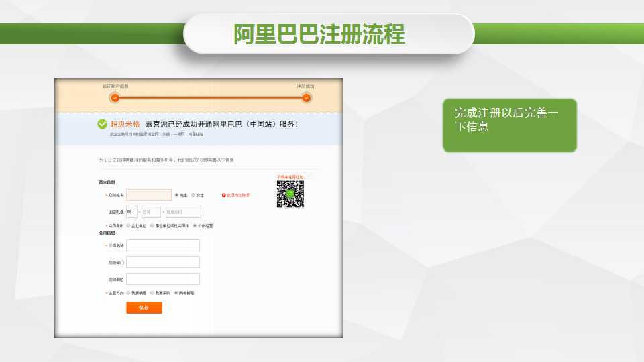Select the 女士 radio button

click(193, 195)
